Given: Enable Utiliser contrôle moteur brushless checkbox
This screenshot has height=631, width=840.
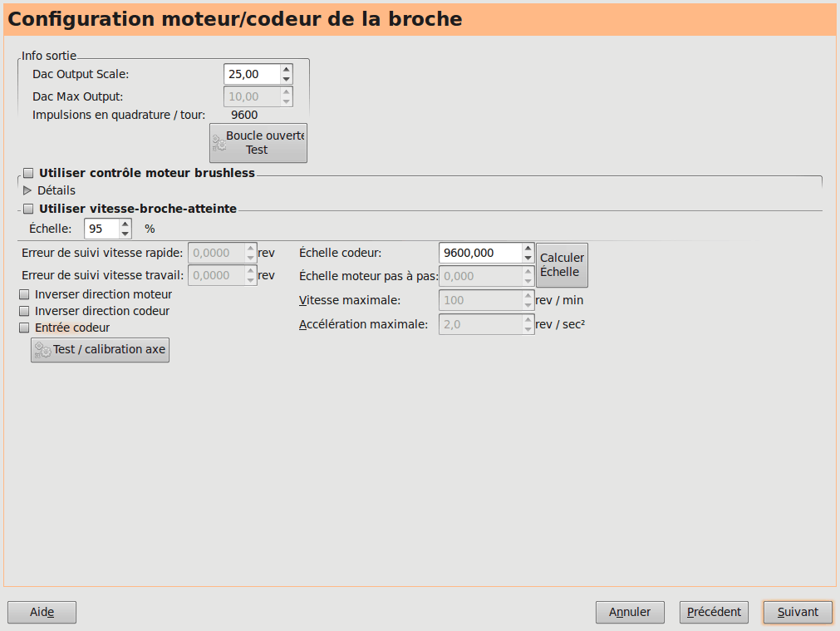Looking at the screenshot, I should click(28, 173).
